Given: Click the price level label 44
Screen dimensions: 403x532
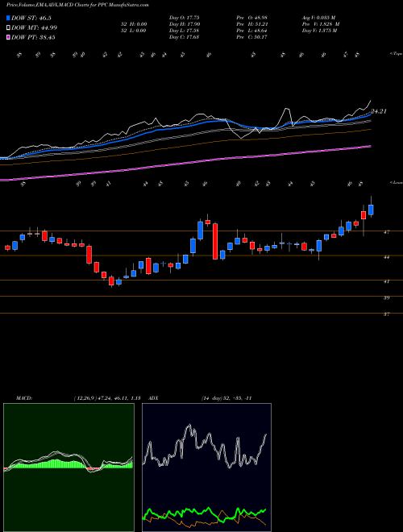Looking at the screenshot, I should (386, 257).
